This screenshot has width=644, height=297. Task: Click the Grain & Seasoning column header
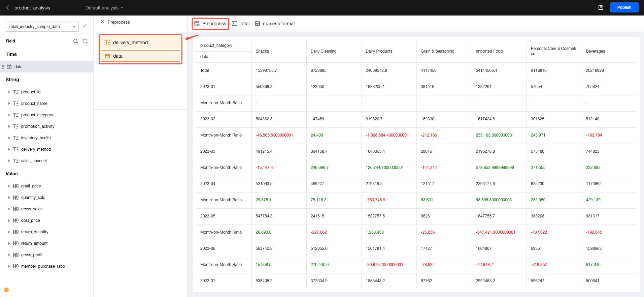pos(437,51)
